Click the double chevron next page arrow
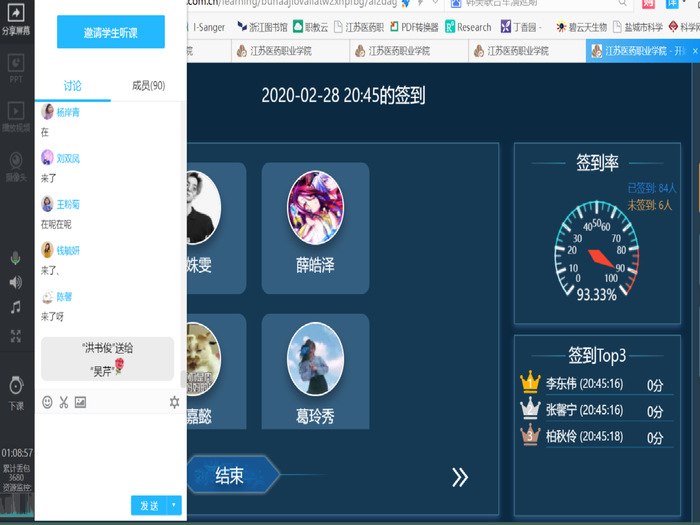The image size is (700, 525). 460,477
